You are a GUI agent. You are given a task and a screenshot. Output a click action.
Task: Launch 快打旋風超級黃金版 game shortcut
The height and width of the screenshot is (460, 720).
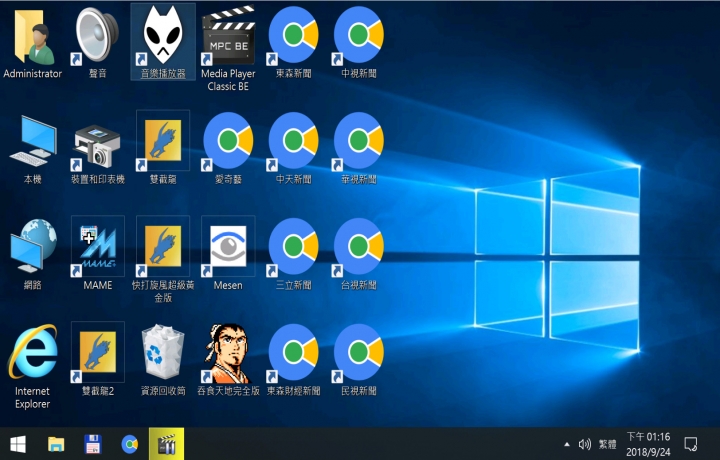[163, 247]
